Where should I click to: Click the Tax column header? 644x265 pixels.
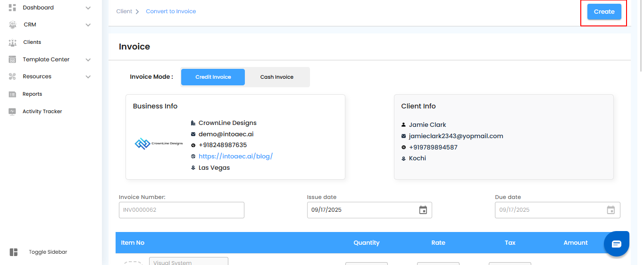[510, 242]
